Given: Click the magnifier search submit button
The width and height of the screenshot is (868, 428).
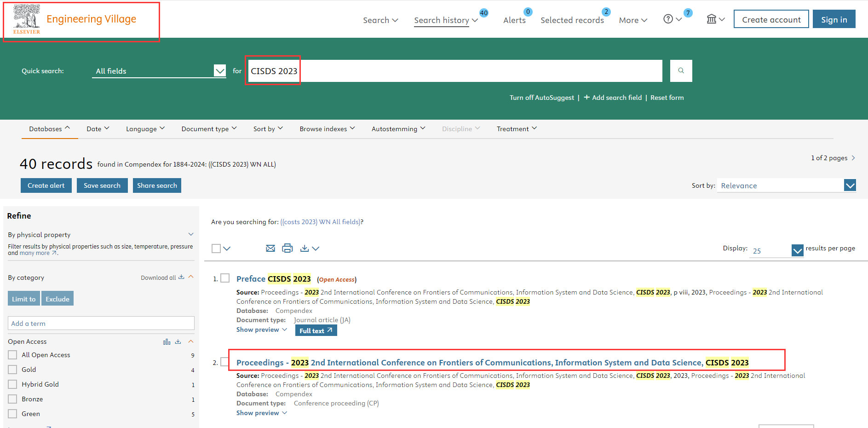Looking at the screenshot, I should click(681, 70).
